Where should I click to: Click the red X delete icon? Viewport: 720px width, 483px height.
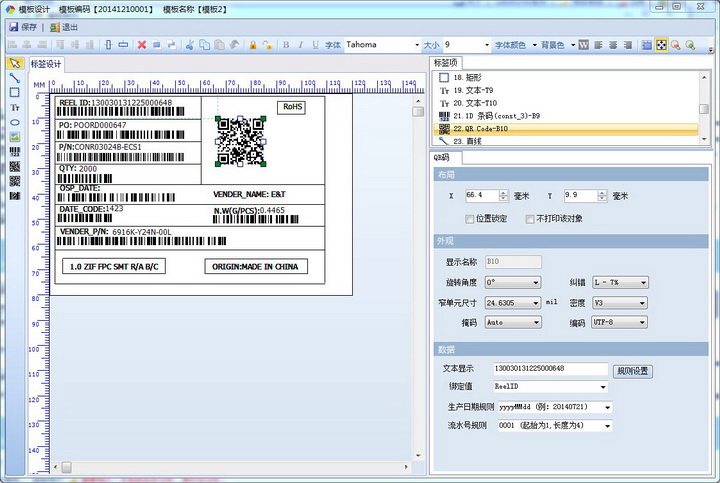(142, 45)
